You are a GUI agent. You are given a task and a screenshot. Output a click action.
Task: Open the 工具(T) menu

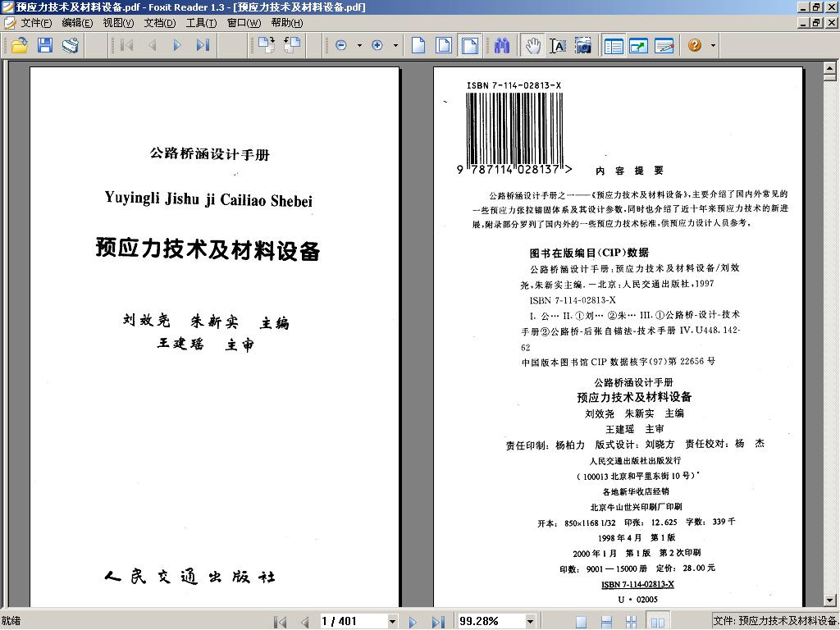(202, 23)
